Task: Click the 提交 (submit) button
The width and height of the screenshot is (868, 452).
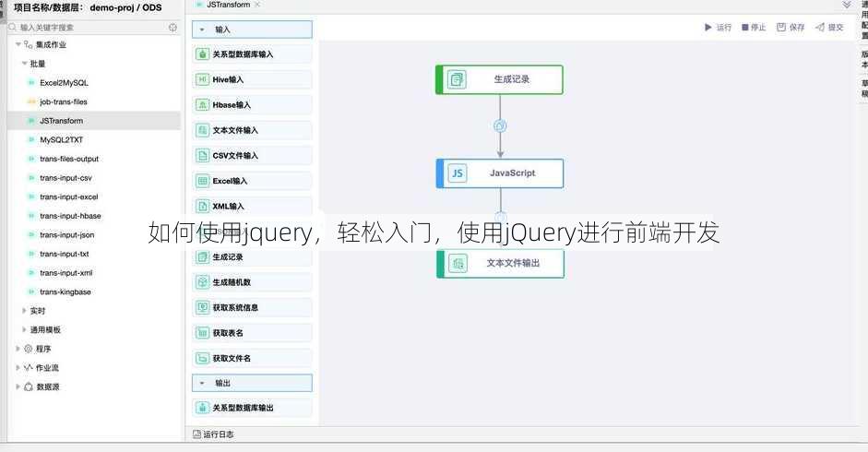Action: click(x=829, y=27)
